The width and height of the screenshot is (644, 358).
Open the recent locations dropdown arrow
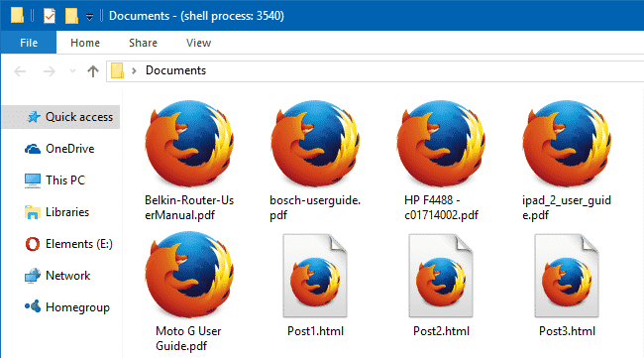[x=72, y=71]
